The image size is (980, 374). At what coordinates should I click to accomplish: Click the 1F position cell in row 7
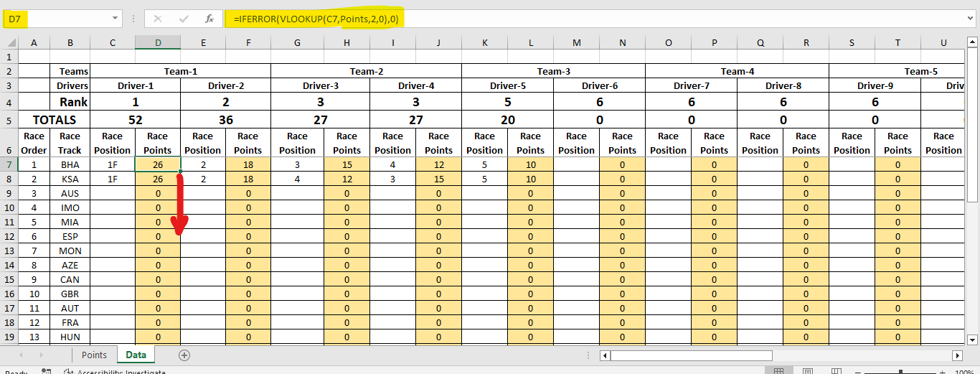coord(113,164)
